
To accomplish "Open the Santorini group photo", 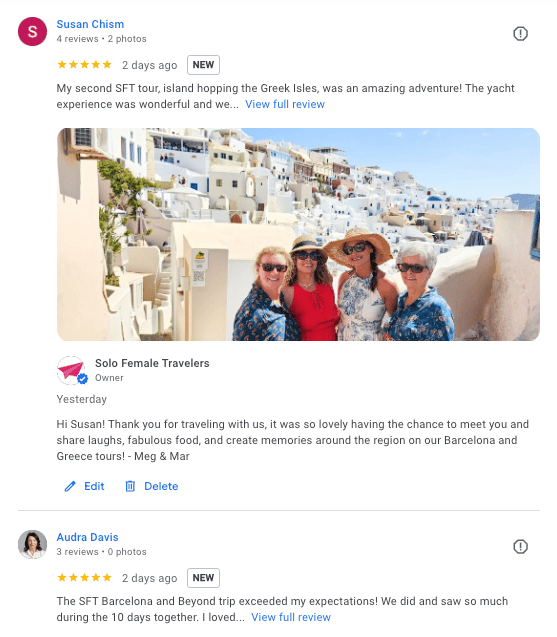I will [298, 234].
